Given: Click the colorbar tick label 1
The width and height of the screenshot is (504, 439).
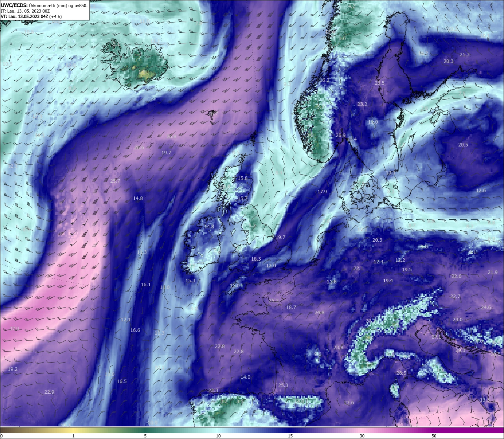Looking at the screenshot, I should 74,436.
